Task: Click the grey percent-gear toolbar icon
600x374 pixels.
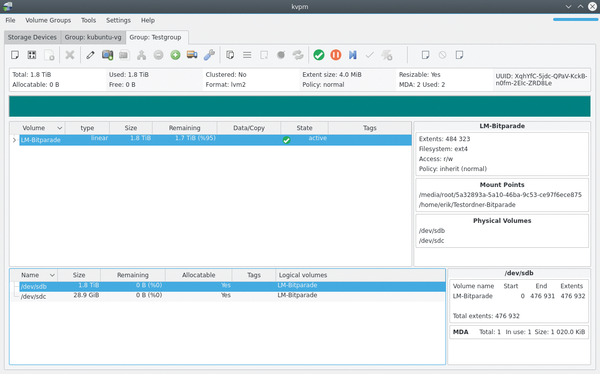Action: (x=386, y=55)
